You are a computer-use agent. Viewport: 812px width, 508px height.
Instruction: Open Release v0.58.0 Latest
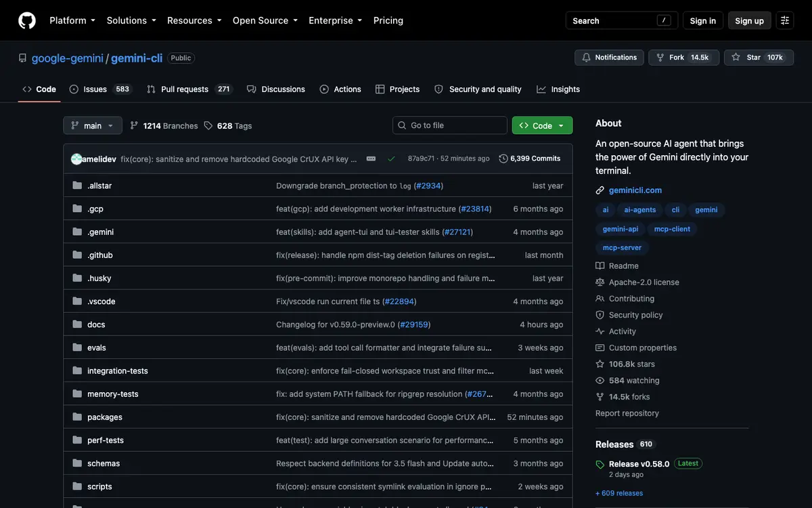649,464
